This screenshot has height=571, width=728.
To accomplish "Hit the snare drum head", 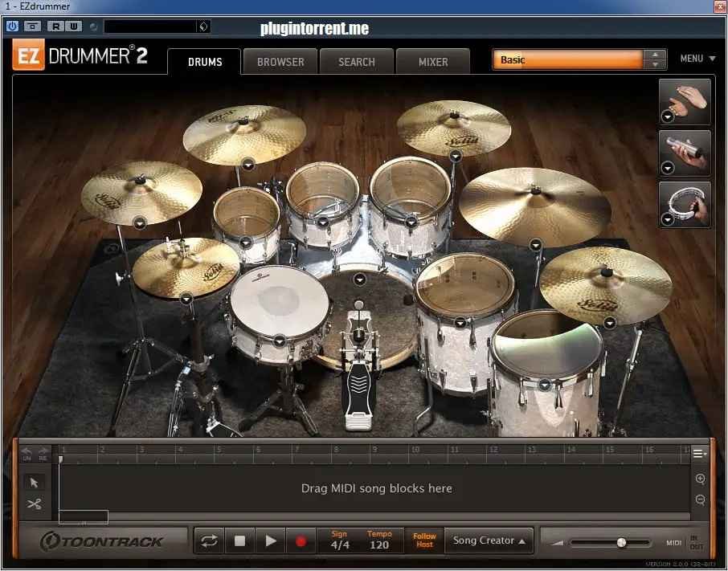I will tap(279, 300).
